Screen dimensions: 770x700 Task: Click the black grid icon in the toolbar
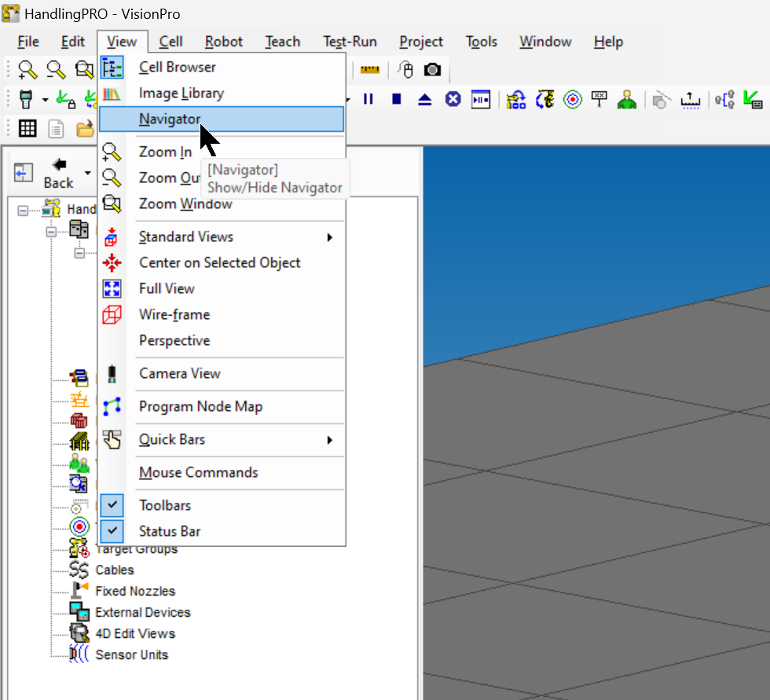pos(27,129)
